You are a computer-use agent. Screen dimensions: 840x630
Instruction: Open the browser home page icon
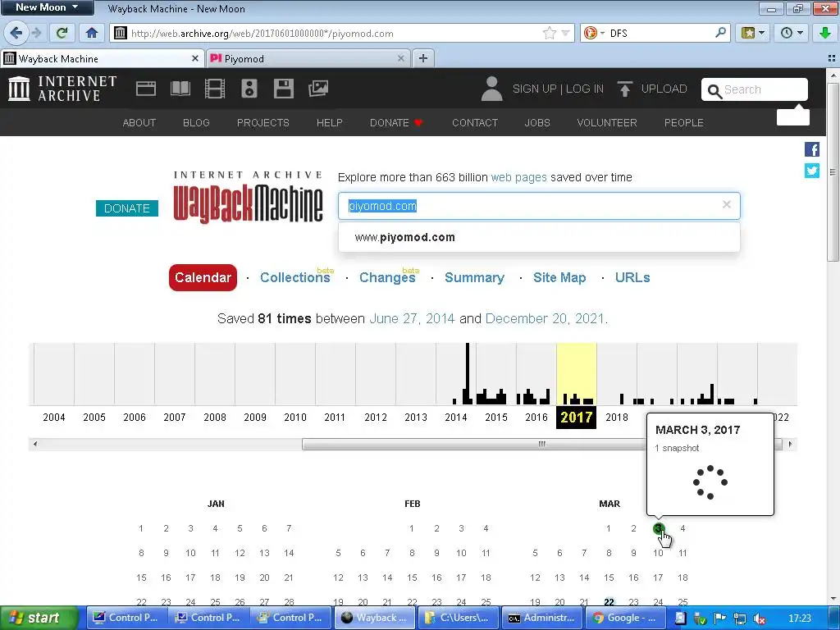click(x=92, y=33)
